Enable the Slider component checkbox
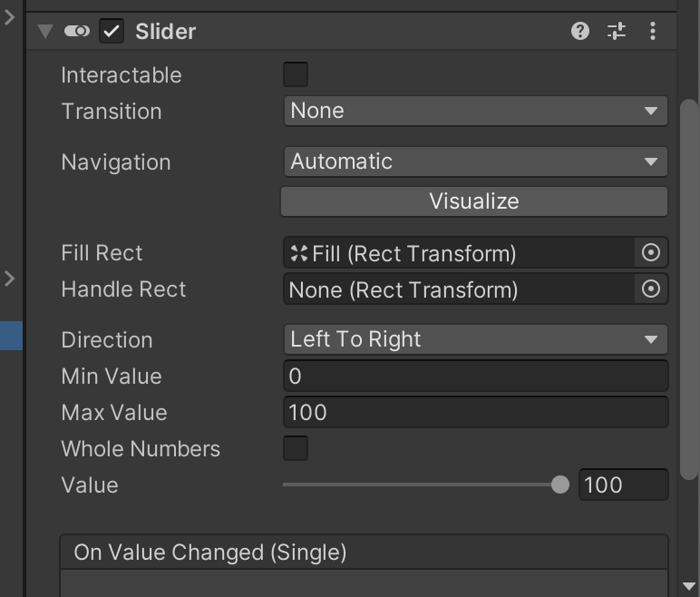Image resolution: width=700 pixels, height=597 pixels. (112, 32)
